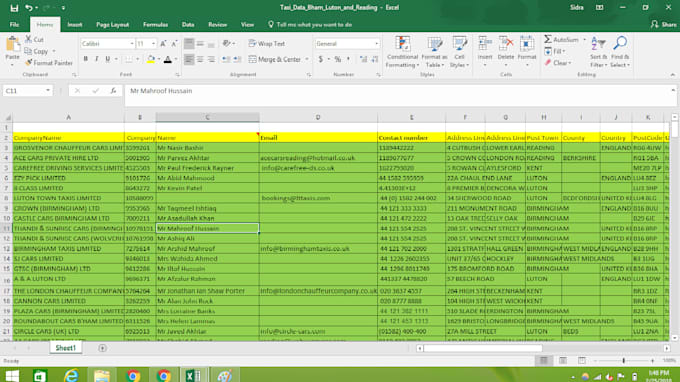Switch to the Data tab
Image resolution: width=680 pixels, height=382 pixels.
coord(188,25)
